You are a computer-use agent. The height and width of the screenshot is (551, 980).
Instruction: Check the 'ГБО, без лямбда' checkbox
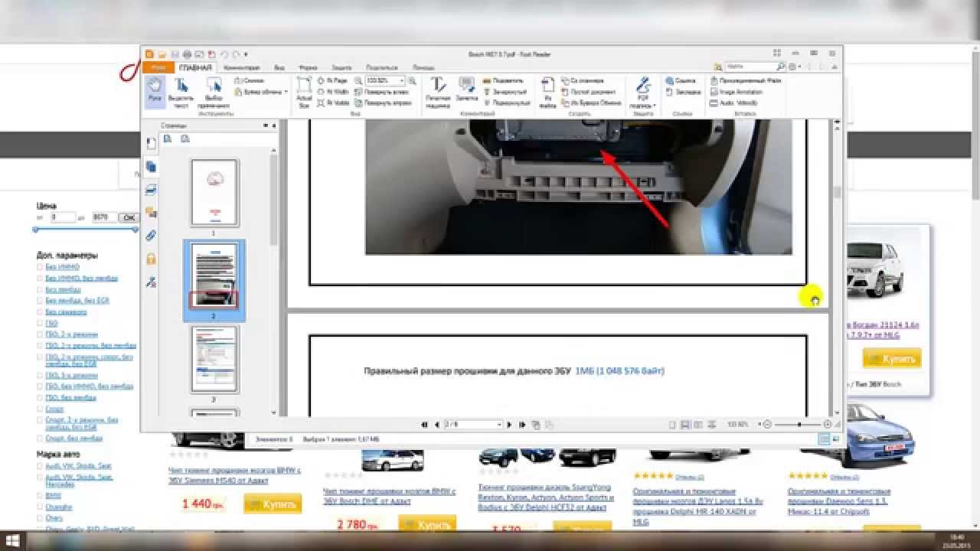[40, 398]
